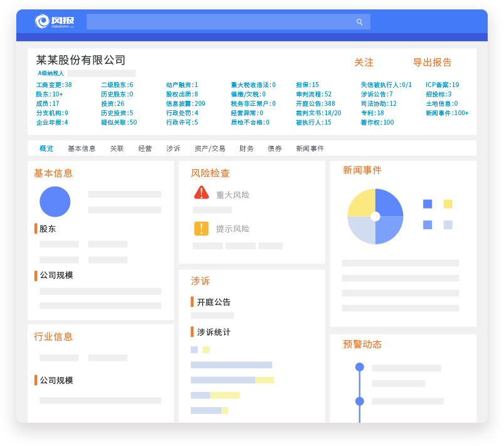Viewport: 504px width, 446px height.
Task: Click the first 预警动态 timeline dot
Action: (359, 367)
